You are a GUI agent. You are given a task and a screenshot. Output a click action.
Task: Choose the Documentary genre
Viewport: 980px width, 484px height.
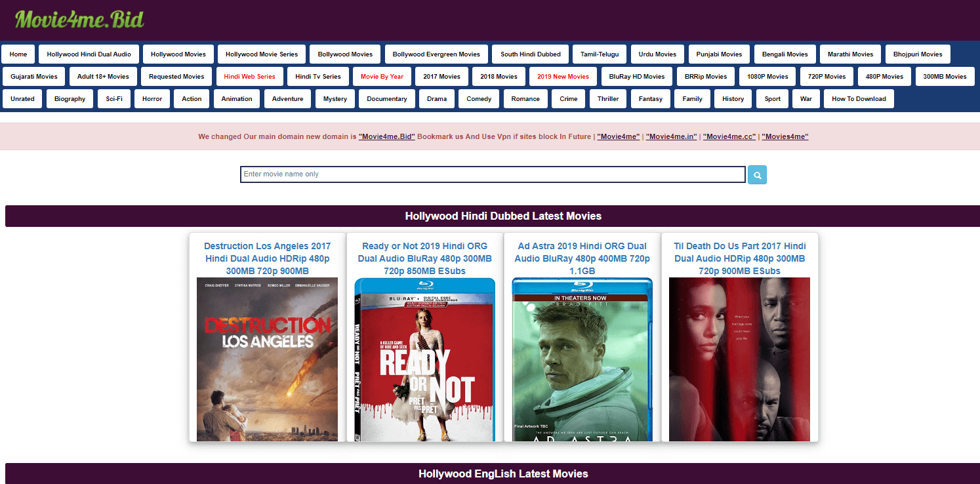387,99
